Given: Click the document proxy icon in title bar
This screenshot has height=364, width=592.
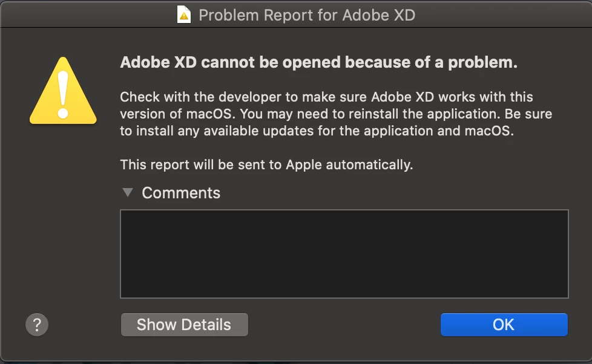Looking at the screenshot, I should pos(184,15).
